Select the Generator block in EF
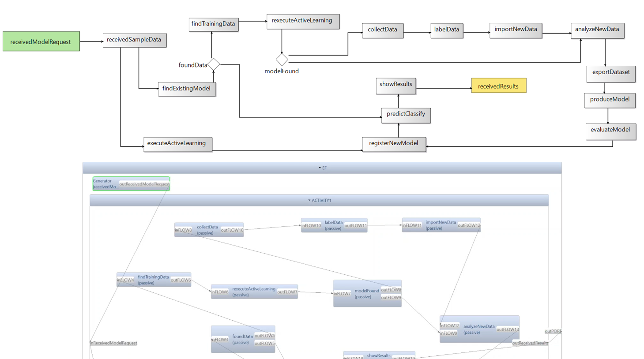644x359 pixels. [105, 184]
